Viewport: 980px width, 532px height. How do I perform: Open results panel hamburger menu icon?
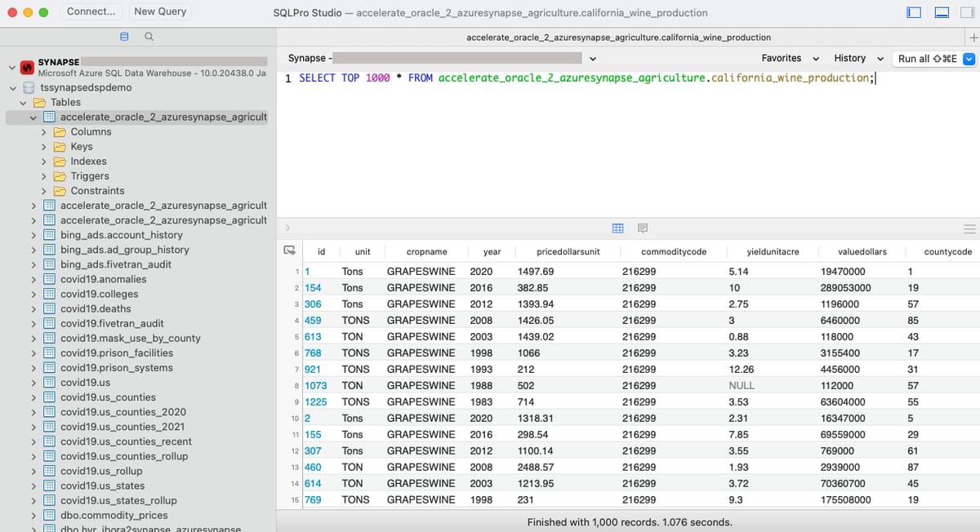point(970,228)
